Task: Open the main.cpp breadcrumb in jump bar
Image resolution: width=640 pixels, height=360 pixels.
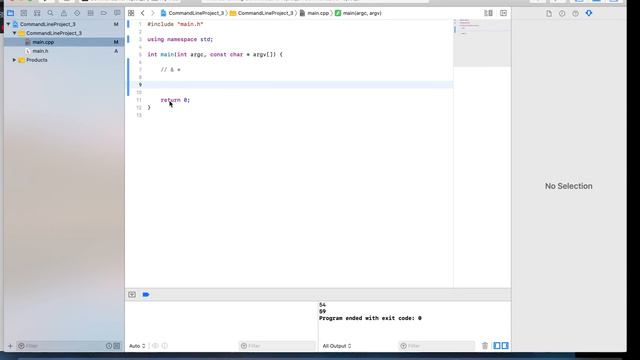Action: [314, 13]
